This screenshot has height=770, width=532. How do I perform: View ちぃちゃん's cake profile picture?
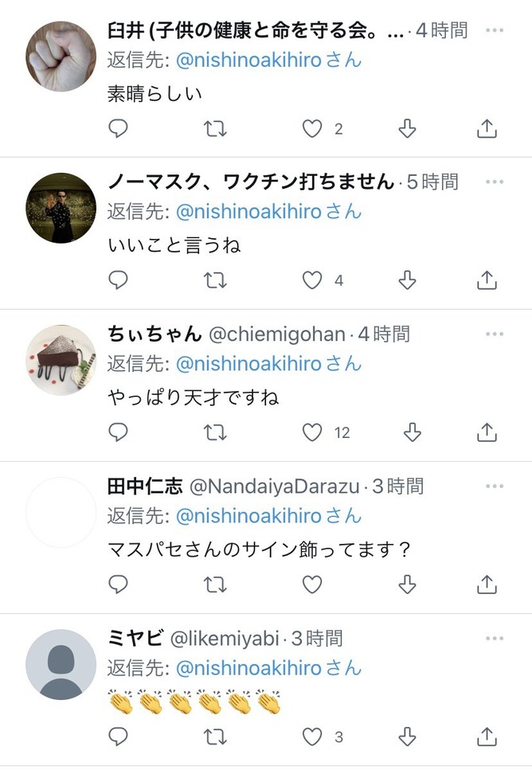61,360
